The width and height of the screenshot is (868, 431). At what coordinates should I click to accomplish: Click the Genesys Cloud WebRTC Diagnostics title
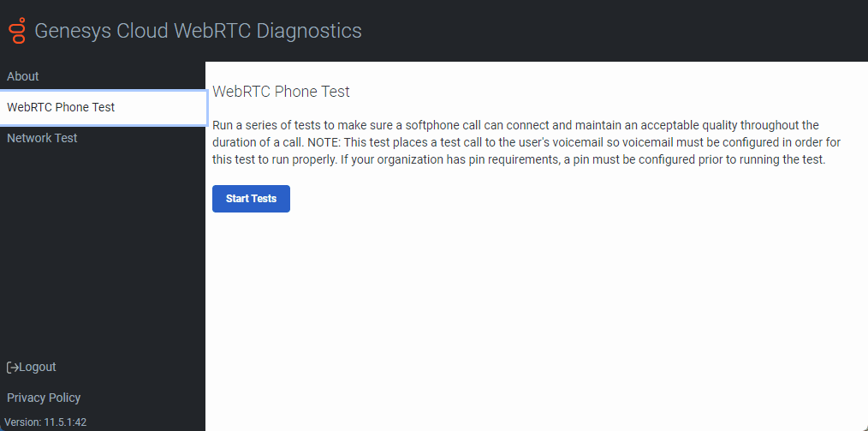(x=198, y=31)
